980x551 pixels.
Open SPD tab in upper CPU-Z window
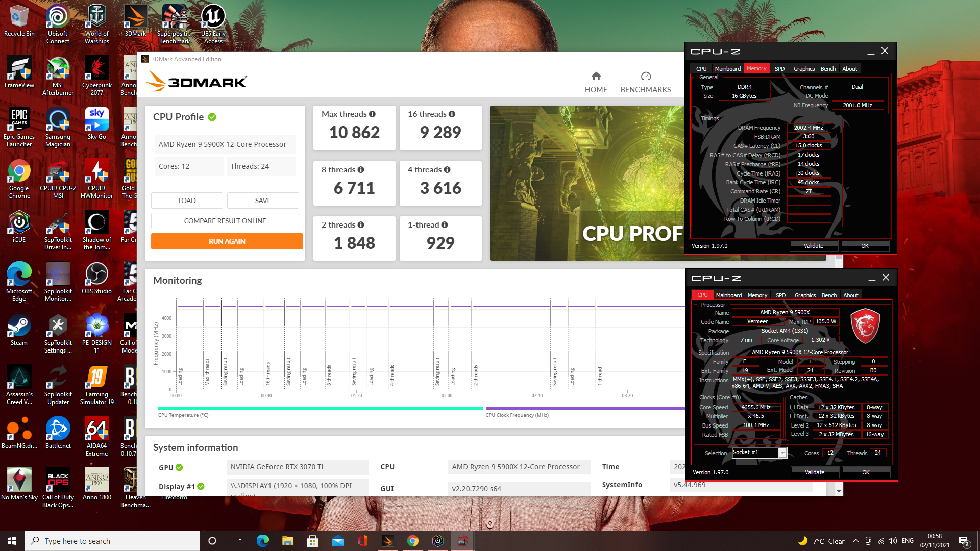point(779,69)
